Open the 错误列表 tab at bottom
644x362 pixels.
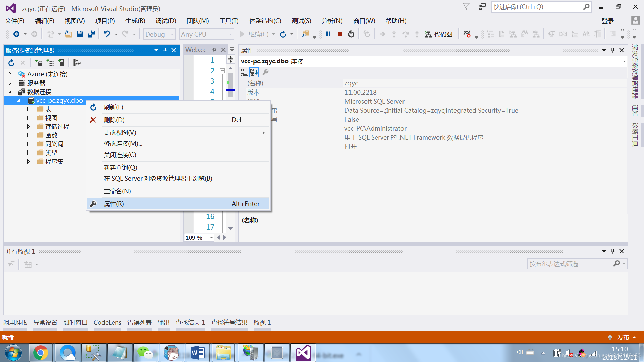click(x=139, y=322)
